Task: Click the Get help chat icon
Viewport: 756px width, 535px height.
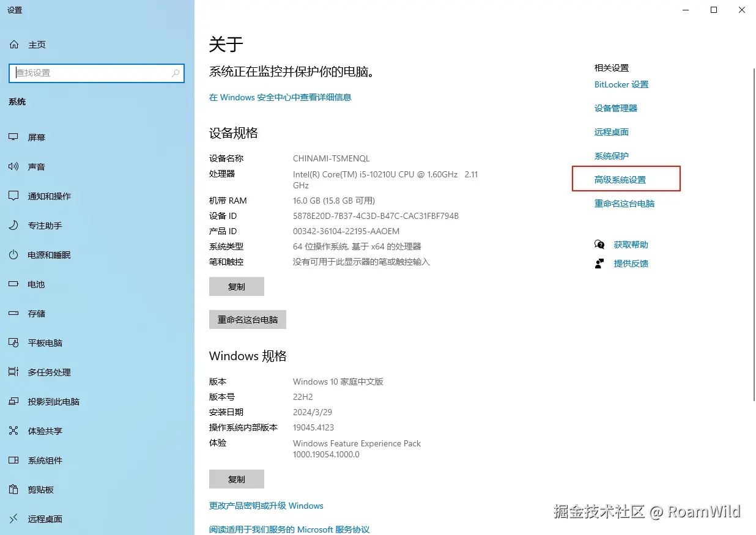Action: [x=599, y=245]
